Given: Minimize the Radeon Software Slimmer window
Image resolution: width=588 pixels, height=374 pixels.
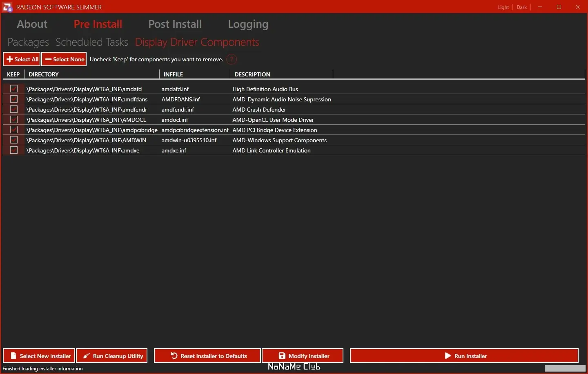Looking at the screenshot, I should point(540,7).
